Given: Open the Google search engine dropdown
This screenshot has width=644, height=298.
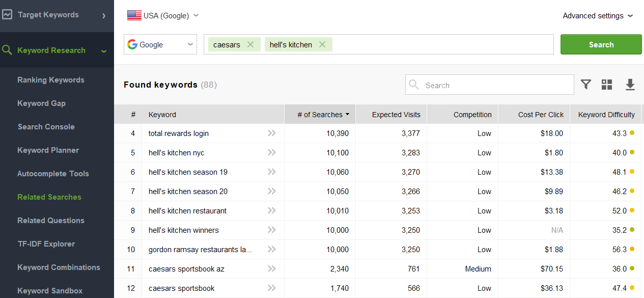Looking at the screenshot, I should click(x=160, y=44).
